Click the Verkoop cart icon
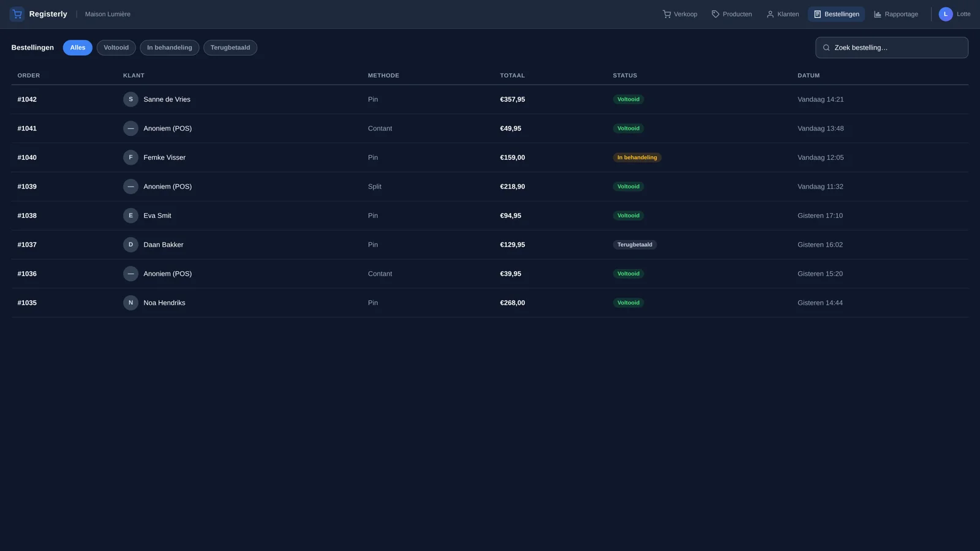Viewport: 980px width, 551px height. coord(666,14)
